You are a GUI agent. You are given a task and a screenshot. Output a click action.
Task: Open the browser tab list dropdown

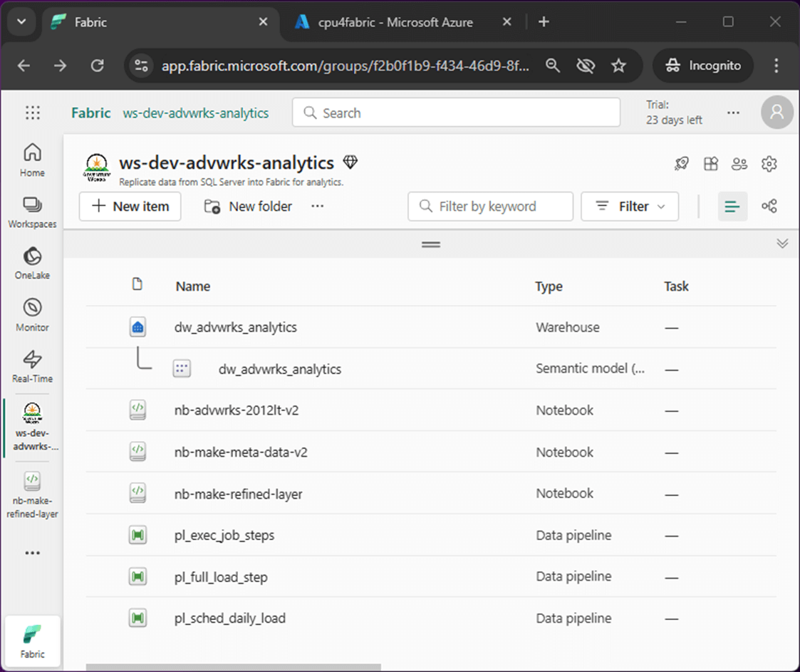[21, 22]
